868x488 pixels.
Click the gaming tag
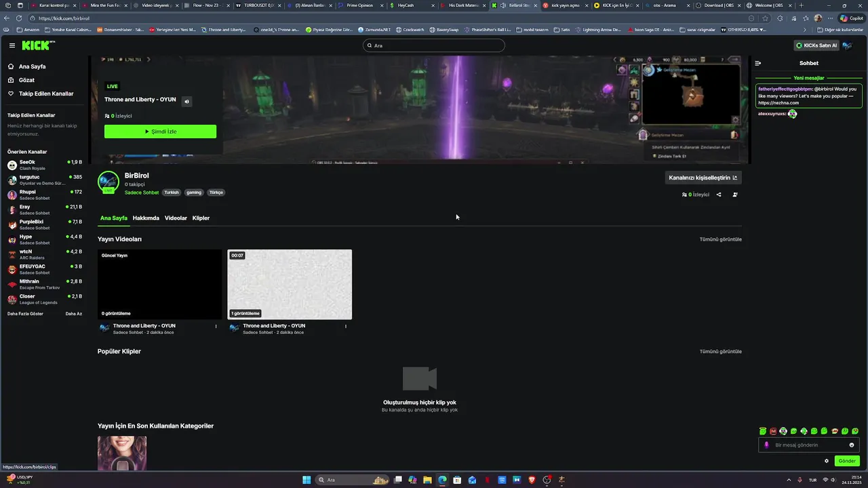point(194,192)
